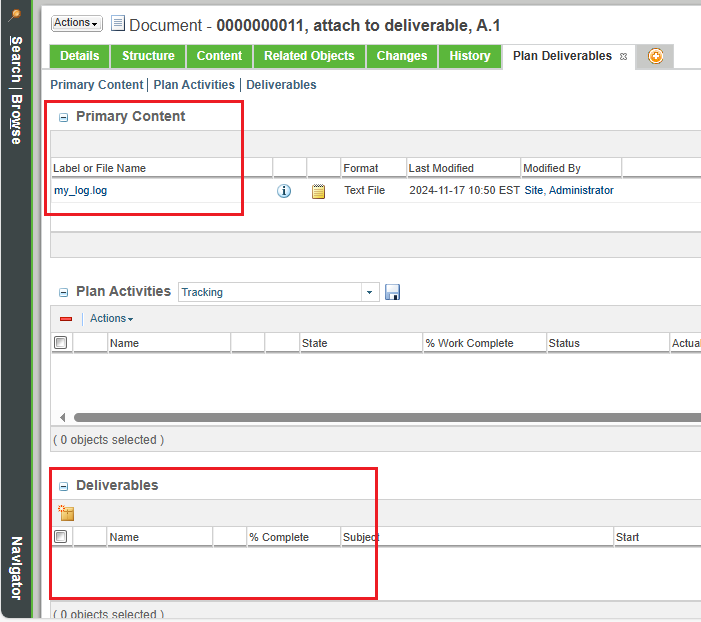Screen dimensions: 701x622
Task: Open the my_log.log file link
Action: click(80, 190)
